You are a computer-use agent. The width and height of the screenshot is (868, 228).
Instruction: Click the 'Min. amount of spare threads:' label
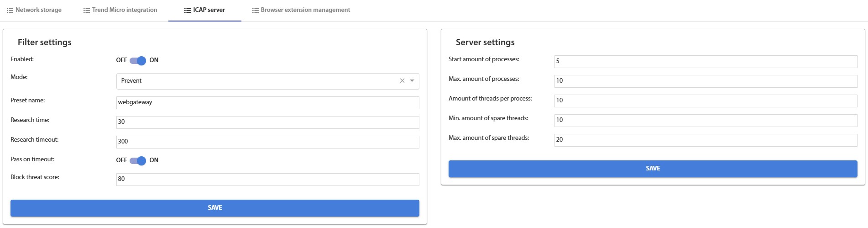[x=488, y=118]
